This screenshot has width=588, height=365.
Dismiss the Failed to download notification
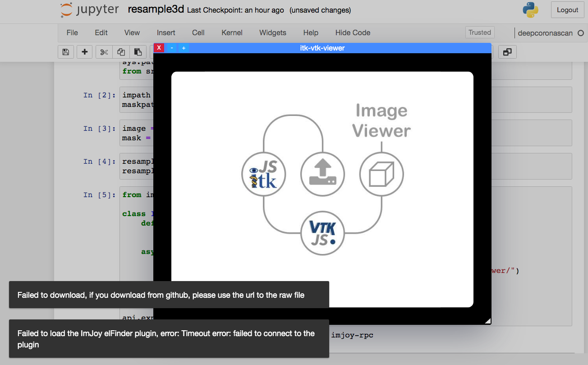(169, 295)
